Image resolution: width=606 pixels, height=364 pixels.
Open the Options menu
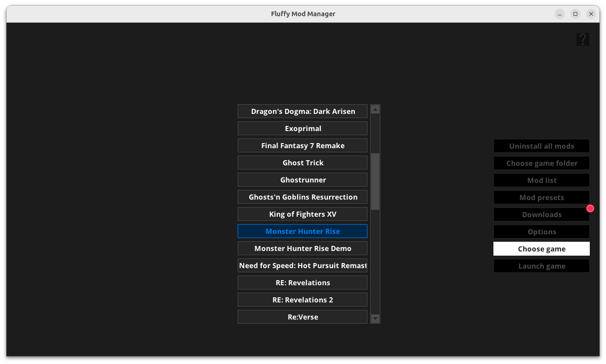coord(542,232)
